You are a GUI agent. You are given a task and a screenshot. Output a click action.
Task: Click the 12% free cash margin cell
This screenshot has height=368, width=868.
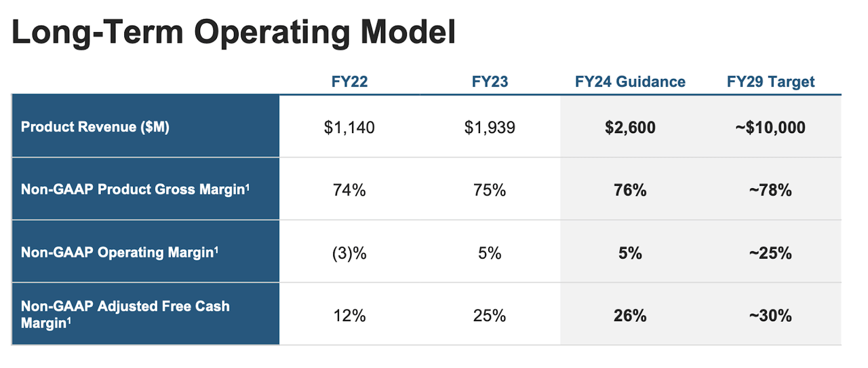[x=349, y=316]
